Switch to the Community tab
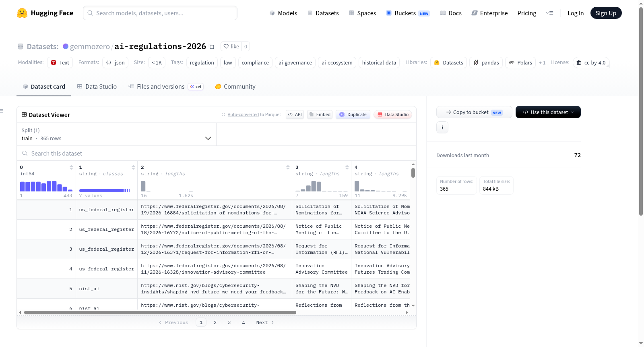The width and height of the screenshot is (644, 347). click(235, 87)
